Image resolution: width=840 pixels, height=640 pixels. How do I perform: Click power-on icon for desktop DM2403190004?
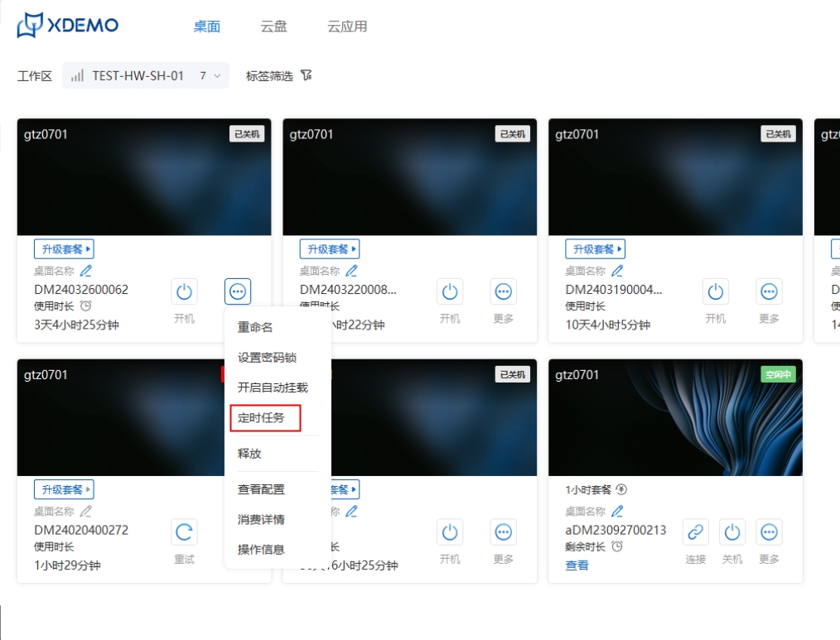[x=716, y=291]
